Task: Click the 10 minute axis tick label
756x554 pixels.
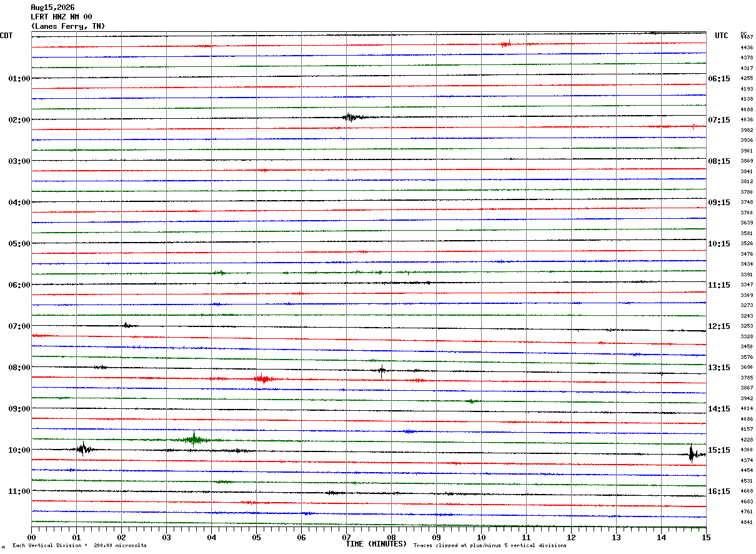Action: (x=481, y=537)
